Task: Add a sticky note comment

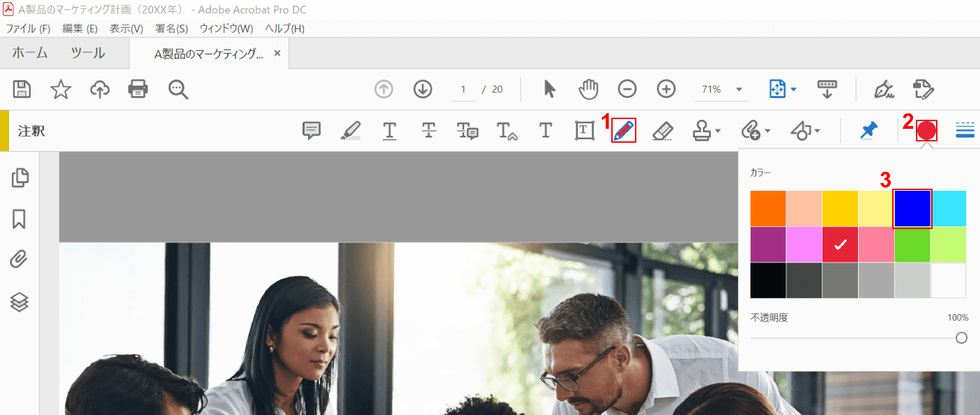Action: 312,130
